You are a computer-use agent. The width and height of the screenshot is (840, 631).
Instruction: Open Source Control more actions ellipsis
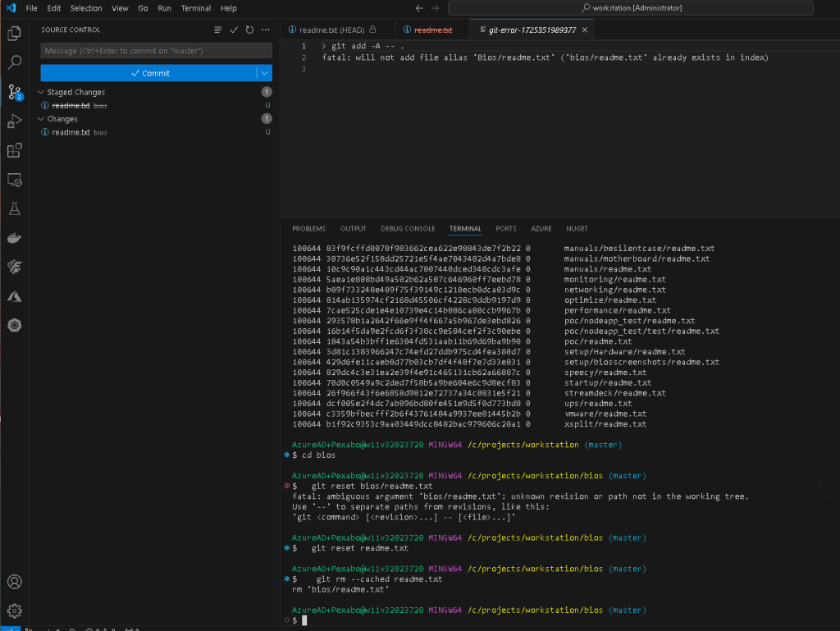pos(266,30)
